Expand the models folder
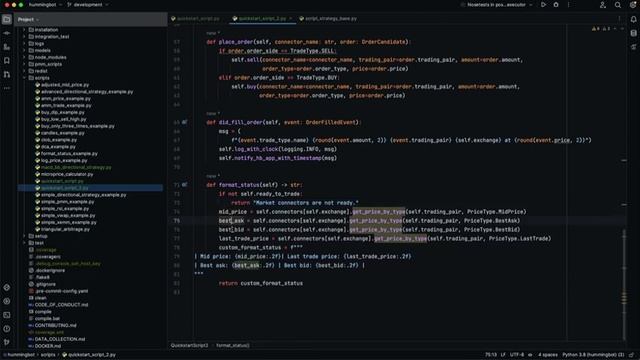640x360 pixels. tap(24, 51)
